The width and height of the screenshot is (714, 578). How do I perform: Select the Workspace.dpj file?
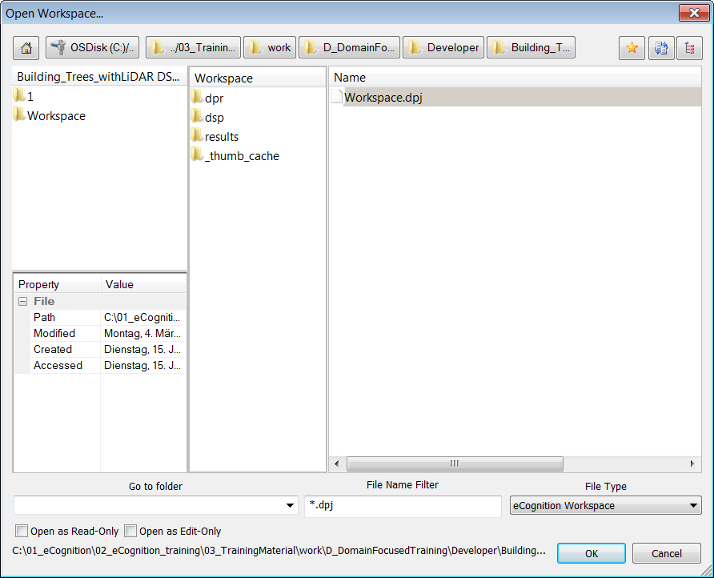click(x=515, y=97)
